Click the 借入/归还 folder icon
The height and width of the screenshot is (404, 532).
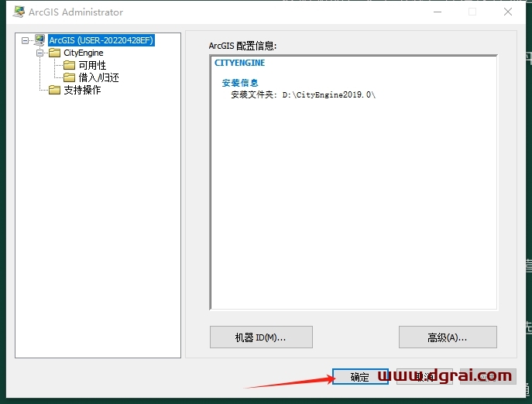click(x=69, y=77)
